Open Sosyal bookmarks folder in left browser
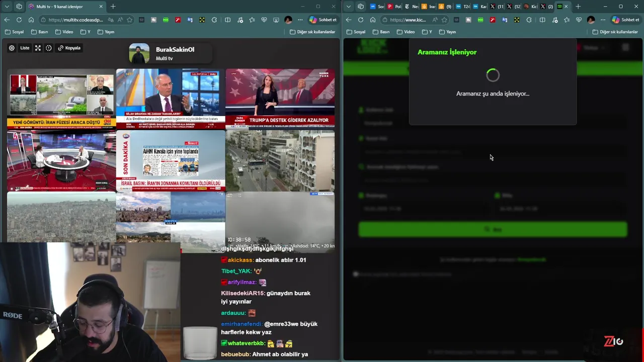The height and width of the screenshot is (362, 644). 14,32
